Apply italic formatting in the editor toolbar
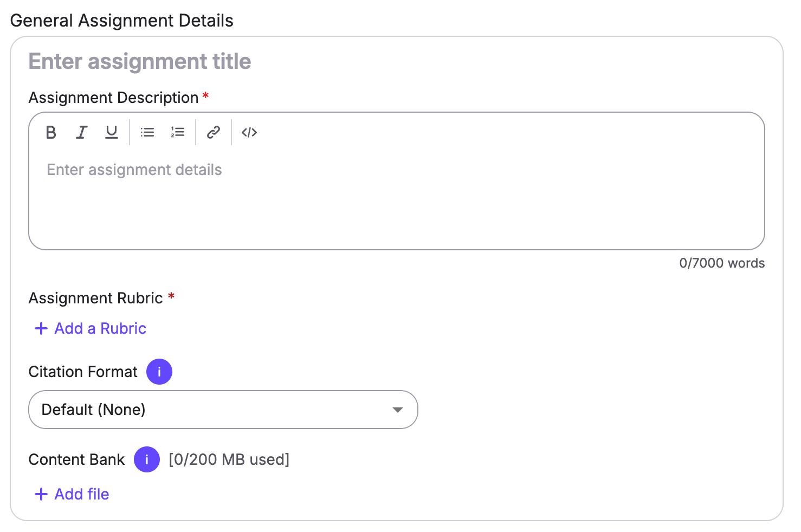Viewport: 801px width, 532px height. pos(81,132)
